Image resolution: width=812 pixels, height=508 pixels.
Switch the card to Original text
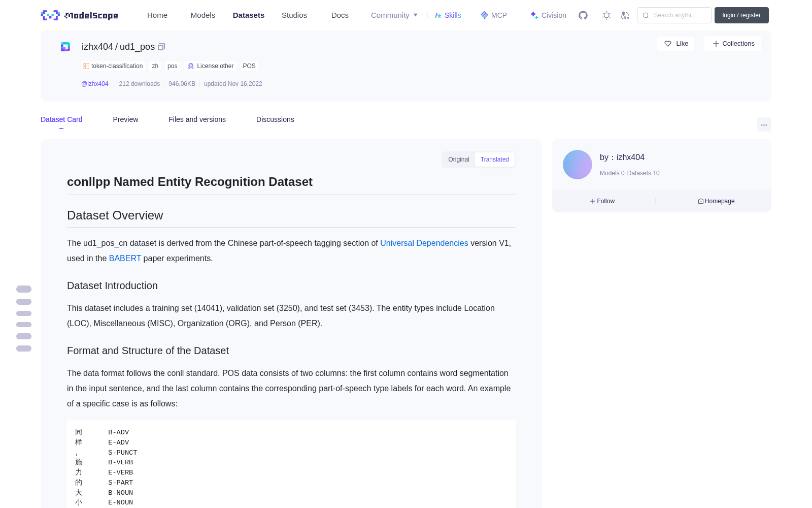[x=459, y=160]
